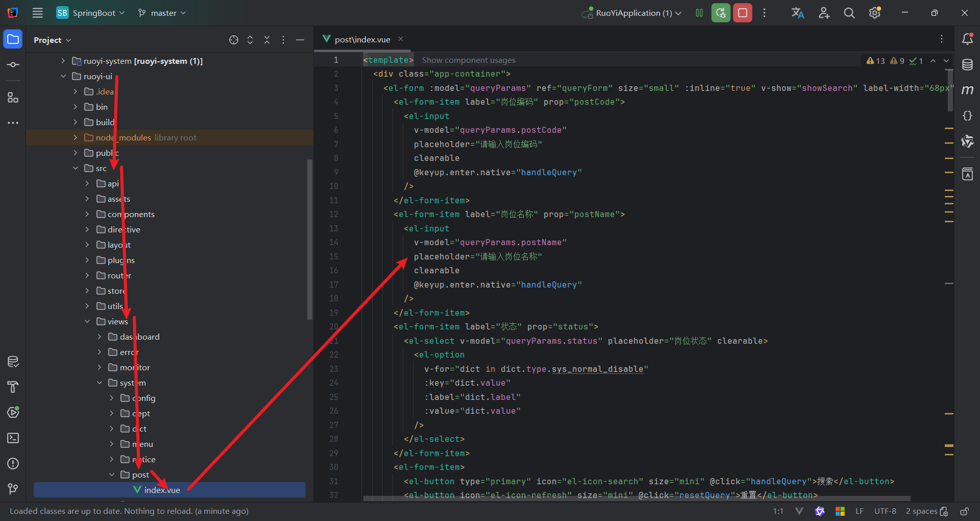980x521 pixels.
Task: Expand the components folder arrow
Action: pos(87,214)
